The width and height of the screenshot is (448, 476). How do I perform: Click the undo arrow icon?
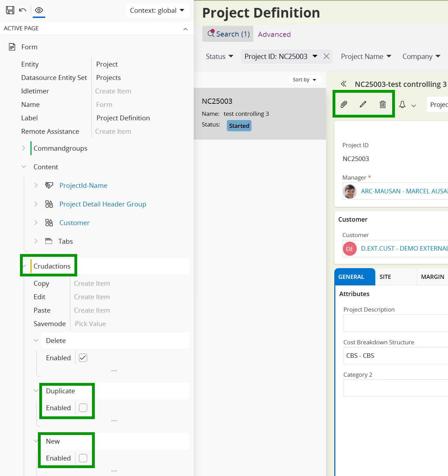pos(23,10)
